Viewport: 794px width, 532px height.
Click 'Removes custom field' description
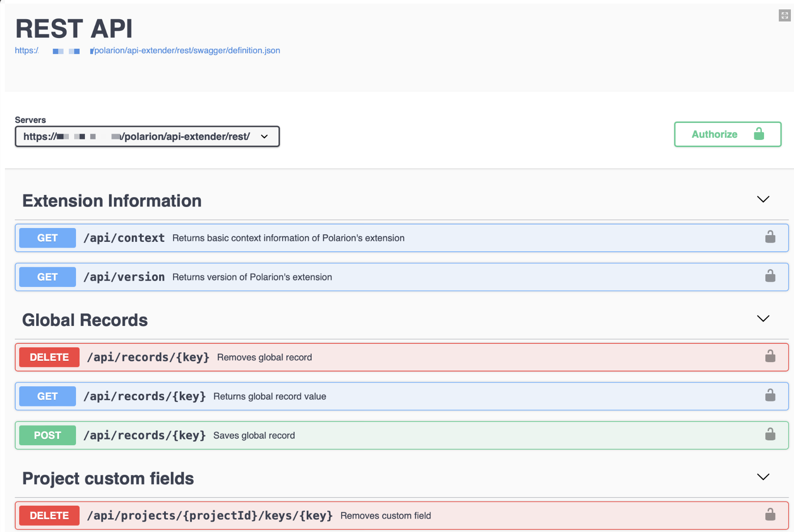click(386, 515)
